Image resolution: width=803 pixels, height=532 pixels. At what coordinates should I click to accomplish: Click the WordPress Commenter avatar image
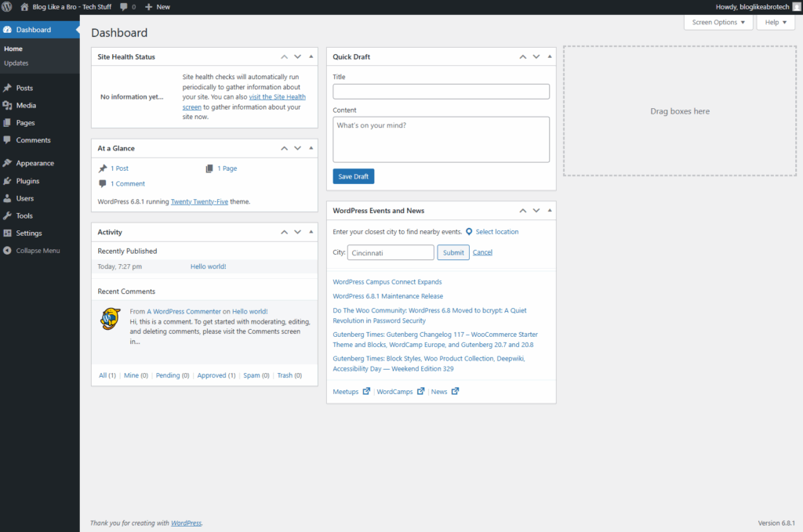tap(110, 319)
